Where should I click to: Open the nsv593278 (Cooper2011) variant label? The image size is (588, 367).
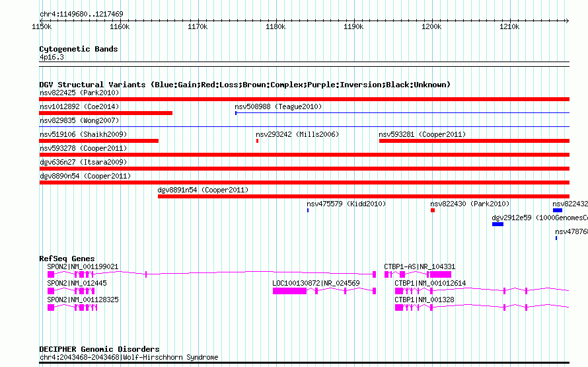pos(83,148)
